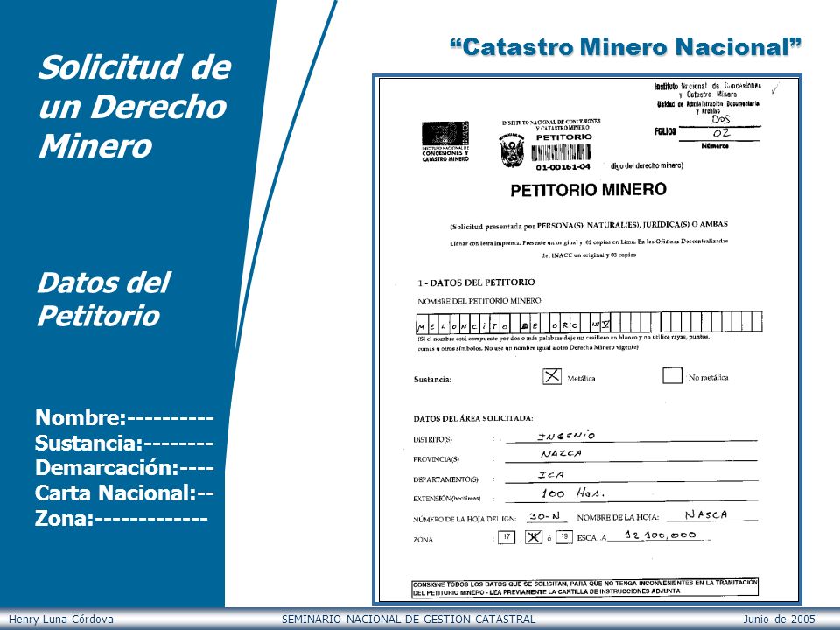Click the "Datos del Petitorio" subtitle
Image resolution: width=840 pixels, height=630 pixels.
tap(103, 299)
